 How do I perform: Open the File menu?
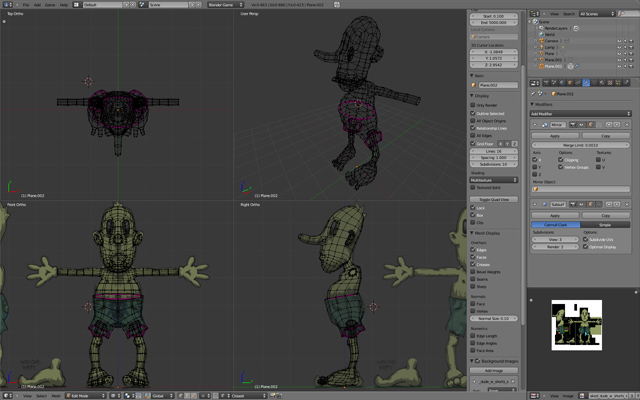(x=25, y=4)
